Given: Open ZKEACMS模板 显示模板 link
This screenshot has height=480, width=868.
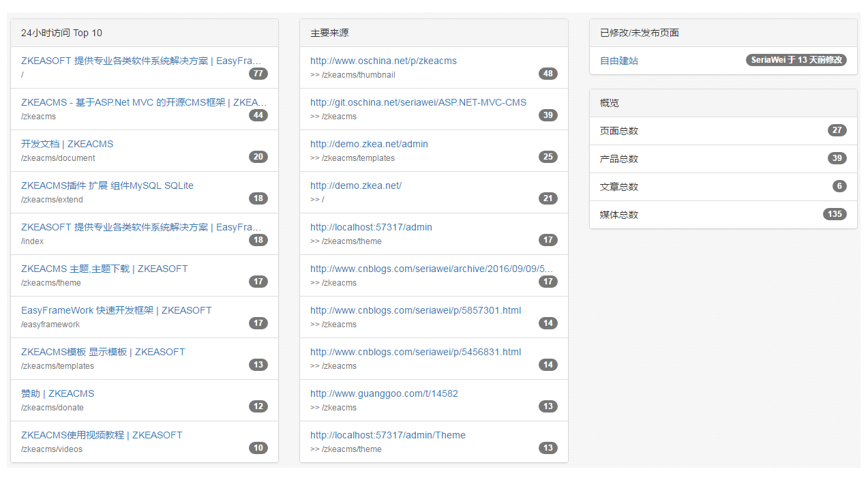Looking at the screenshot, I should (103, 352).
